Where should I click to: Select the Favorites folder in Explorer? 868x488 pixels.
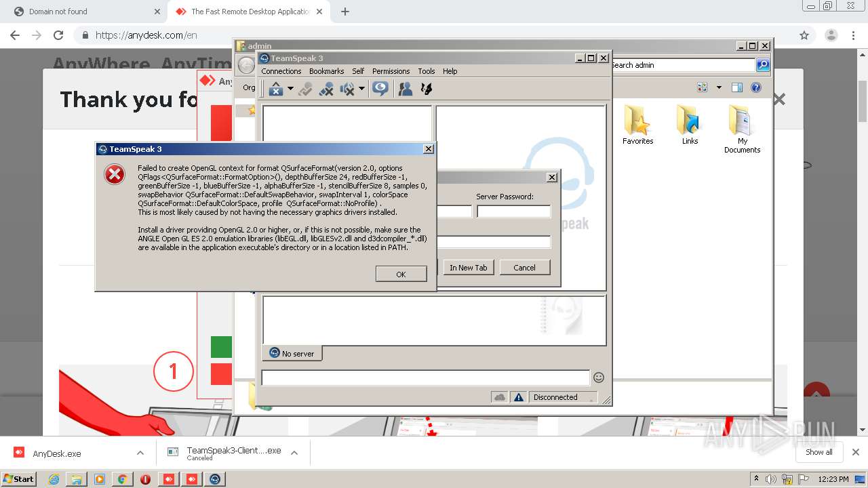(637, 125)
